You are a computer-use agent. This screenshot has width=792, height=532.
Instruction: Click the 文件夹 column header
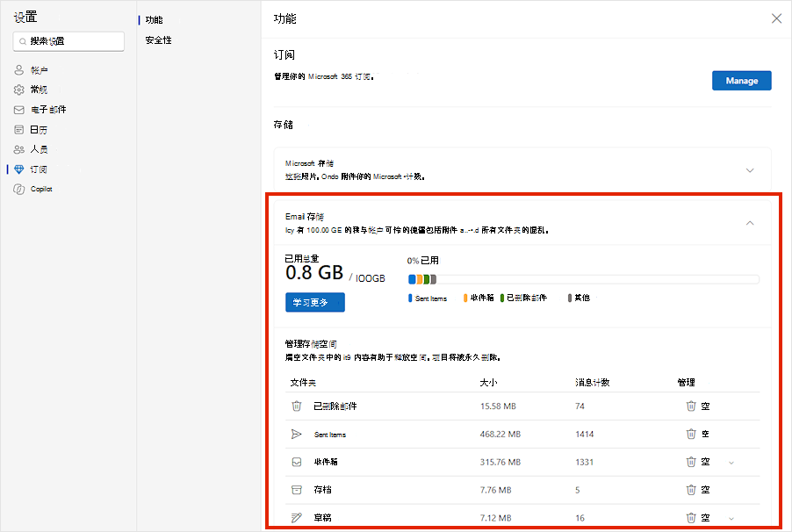coord(303,383)
